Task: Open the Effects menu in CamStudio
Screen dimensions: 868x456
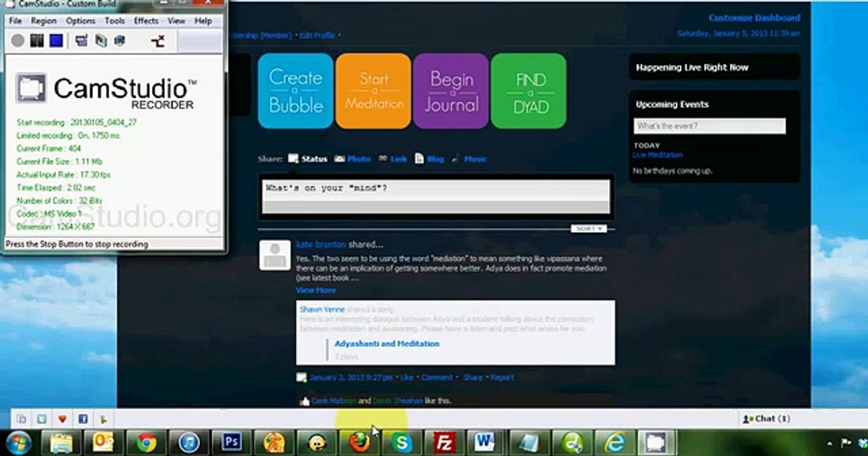Action: (x=146, y=21)
